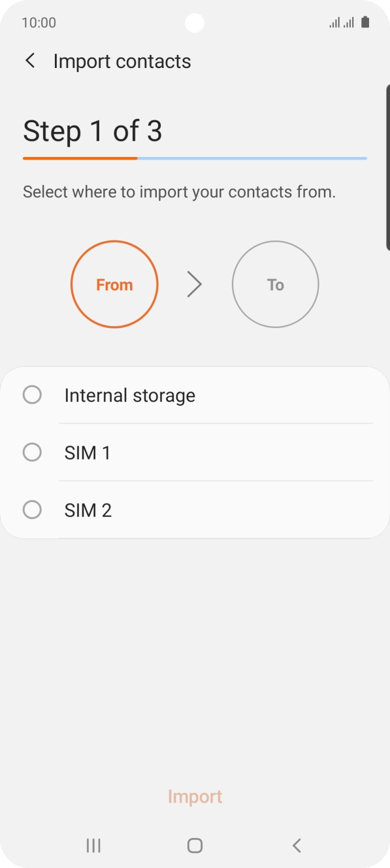390x868 pixels.
Task: Choose SIM 1 as the source
Action: [x=32, y=452]
